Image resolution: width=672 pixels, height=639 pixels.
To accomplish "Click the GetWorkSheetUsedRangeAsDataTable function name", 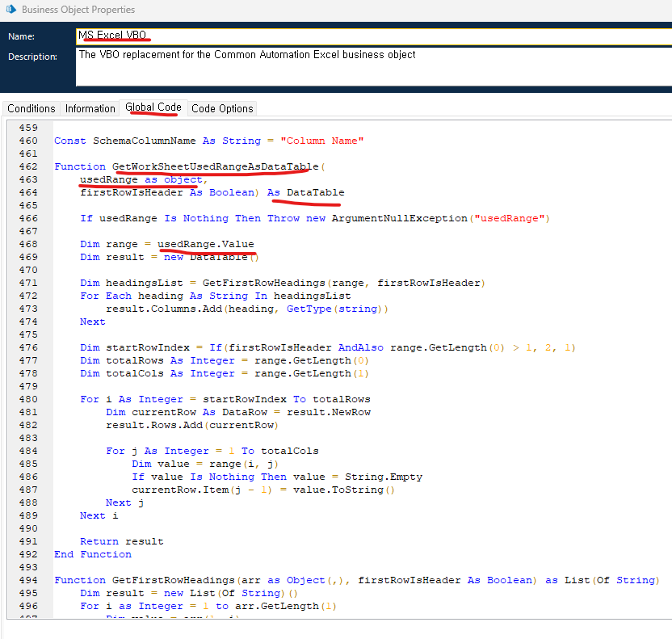I will 215,166.
